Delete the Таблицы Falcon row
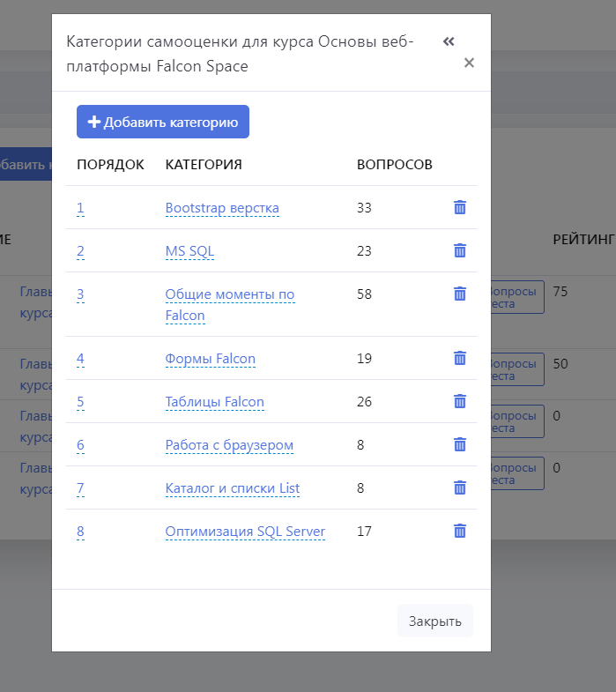Screen dimensions: 616x692 [x=459, y=402]
